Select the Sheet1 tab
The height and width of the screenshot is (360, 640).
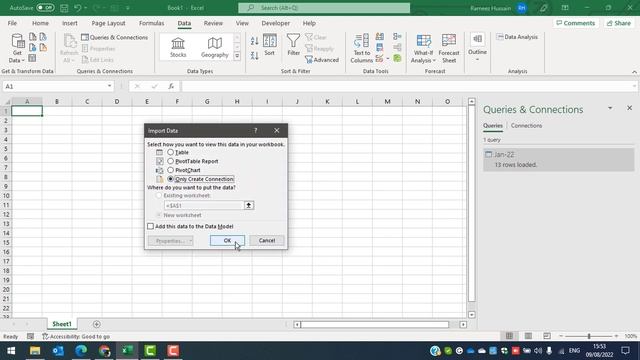pyautogui.click(x=62, y=324)
